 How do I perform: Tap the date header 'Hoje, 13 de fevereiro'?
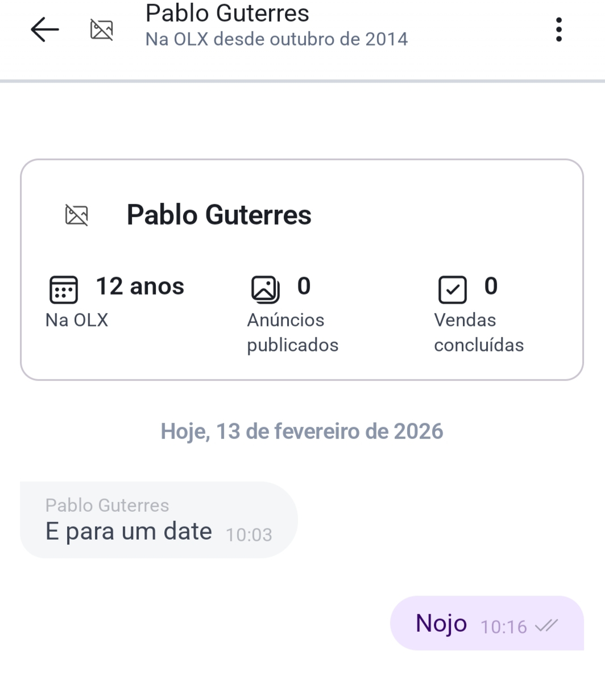pos(302,431)
